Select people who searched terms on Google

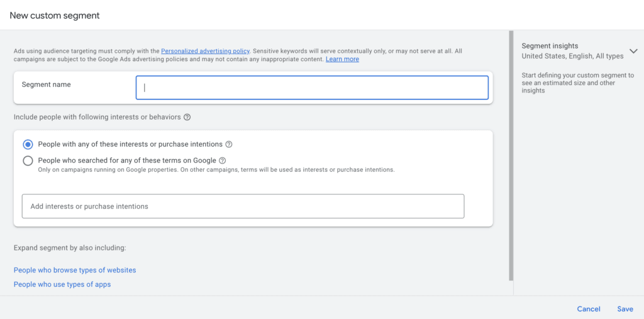[28, 160]
